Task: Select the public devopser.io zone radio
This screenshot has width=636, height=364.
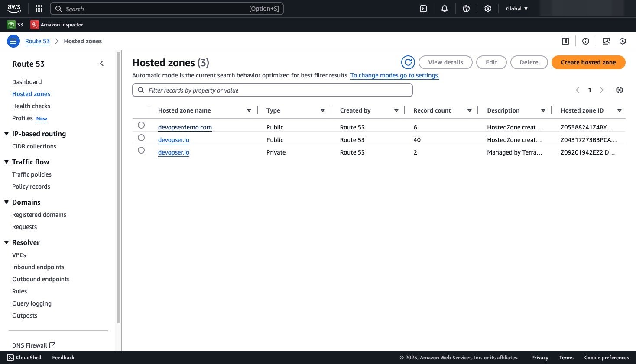Action: click(141, 138)
